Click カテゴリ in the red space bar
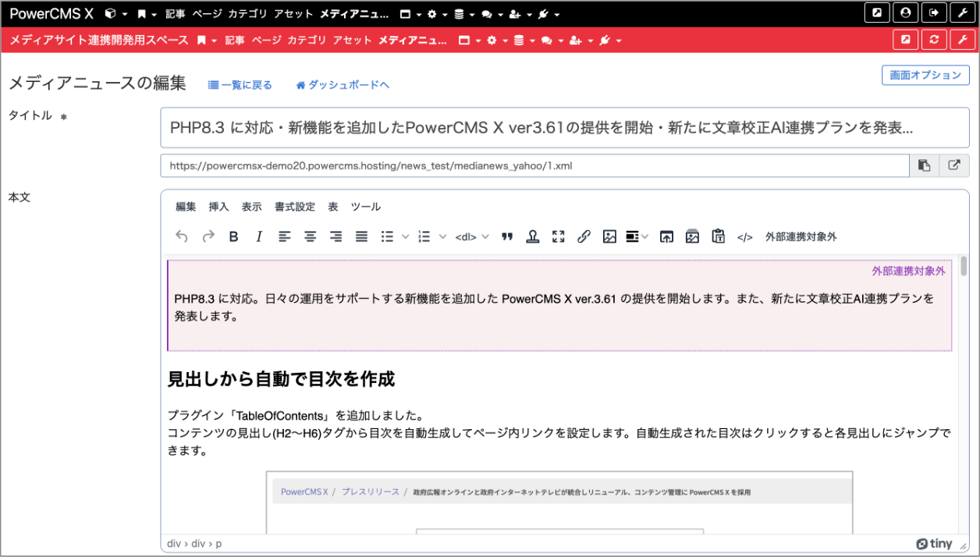 pos(307,40)
